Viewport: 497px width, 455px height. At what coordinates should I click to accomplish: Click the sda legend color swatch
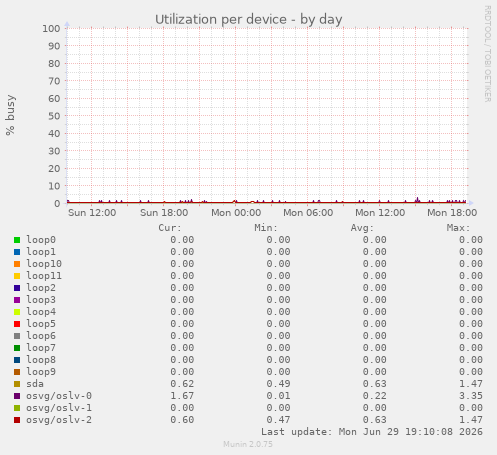pos(17,384)
